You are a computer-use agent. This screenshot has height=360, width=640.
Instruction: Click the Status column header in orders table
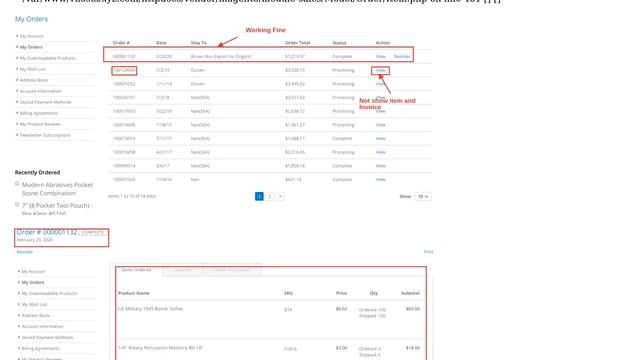(x=339, y=43)
